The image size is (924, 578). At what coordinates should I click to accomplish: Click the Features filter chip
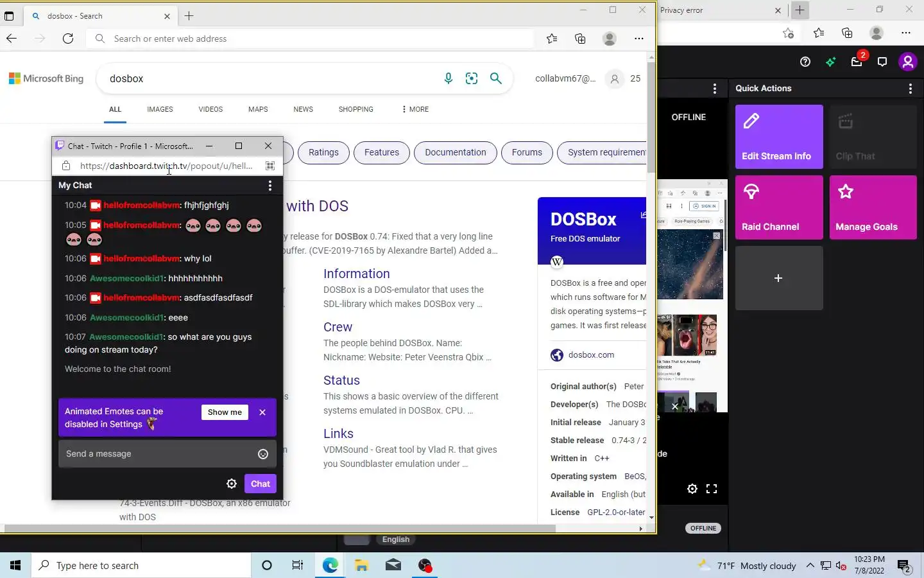pos(382,152)
